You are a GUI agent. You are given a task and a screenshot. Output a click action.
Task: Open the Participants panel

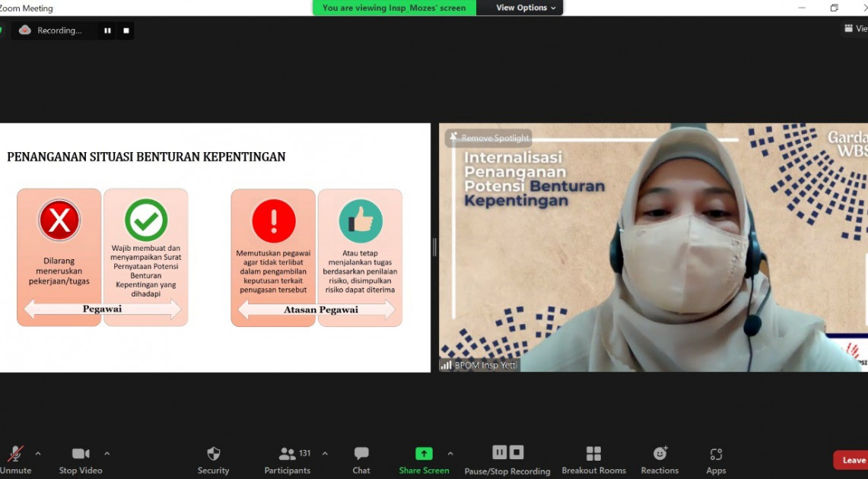click(x=288, y=454)
